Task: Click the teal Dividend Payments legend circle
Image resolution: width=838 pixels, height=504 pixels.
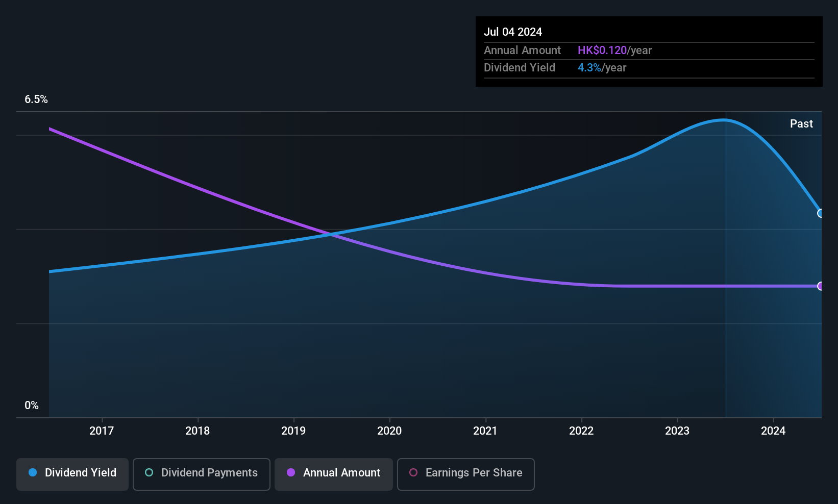Action: [149, 473]
